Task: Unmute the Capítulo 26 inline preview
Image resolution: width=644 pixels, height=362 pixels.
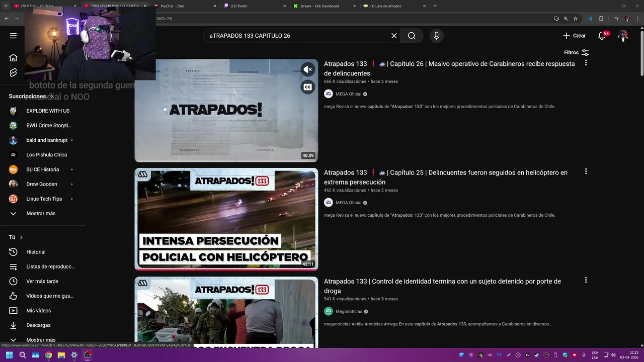Action: [x=307, y=69]
